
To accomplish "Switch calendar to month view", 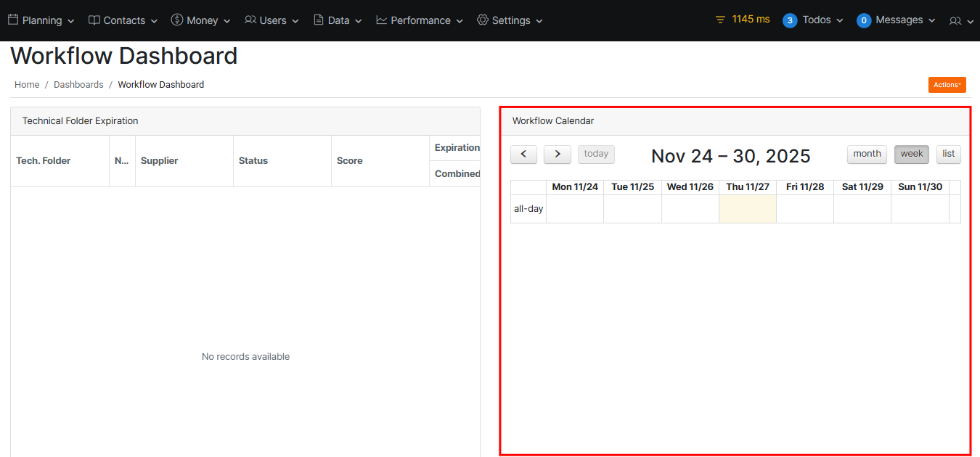I will (x=867, y=154).
